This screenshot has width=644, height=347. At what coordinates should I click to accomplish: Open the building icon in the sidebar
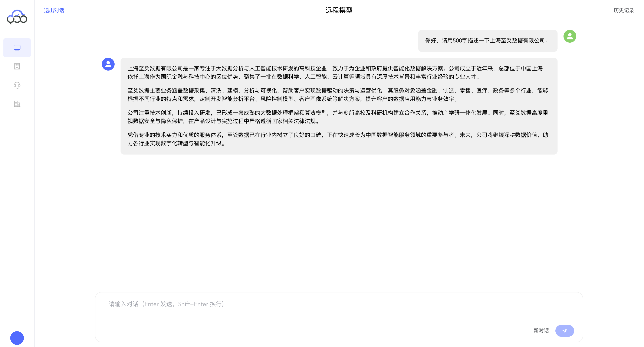[x=17, y=66]
